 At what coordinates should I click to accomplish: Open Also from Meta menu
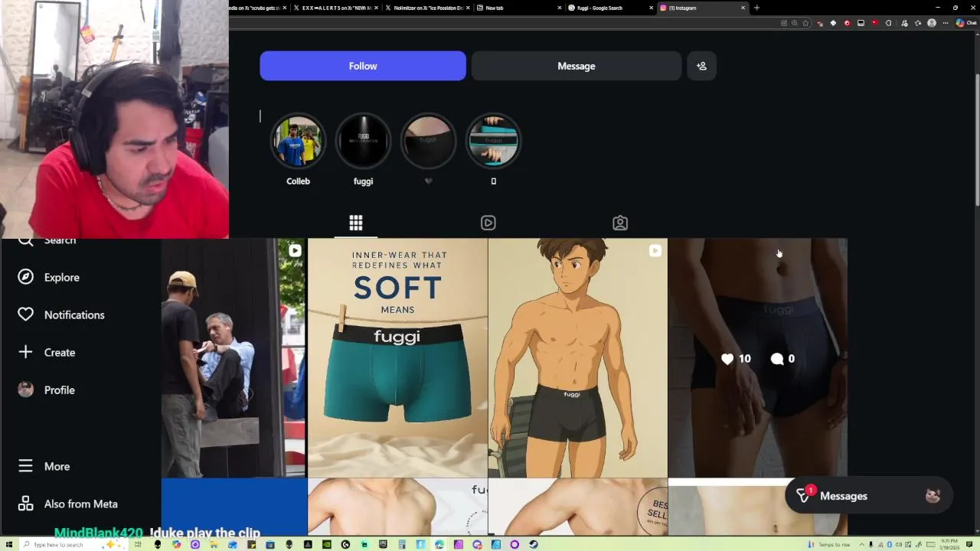(68, 504)
